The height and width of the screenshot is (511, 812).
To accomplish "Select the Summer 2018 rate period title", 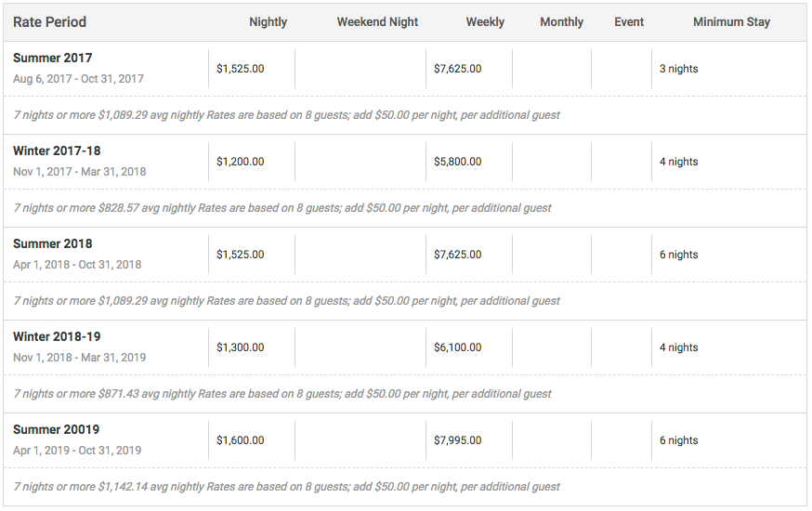I will coord(52,243).
